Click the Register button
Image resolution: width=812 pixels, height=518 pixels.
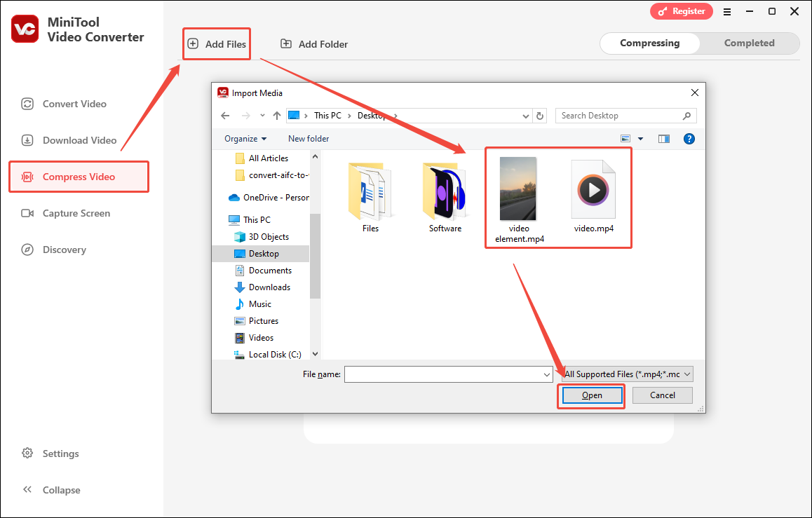(x=681, y=11)
